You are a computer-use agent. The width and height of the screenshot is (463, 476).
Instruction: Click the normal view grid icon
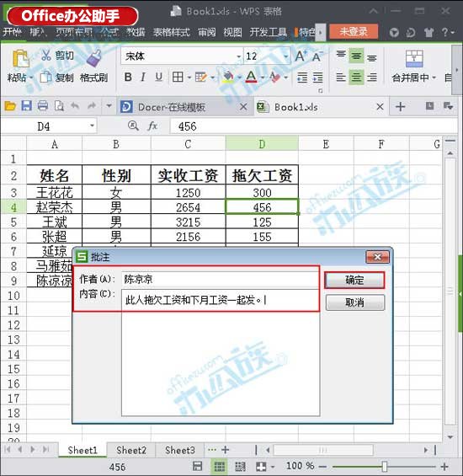[219, 466]
